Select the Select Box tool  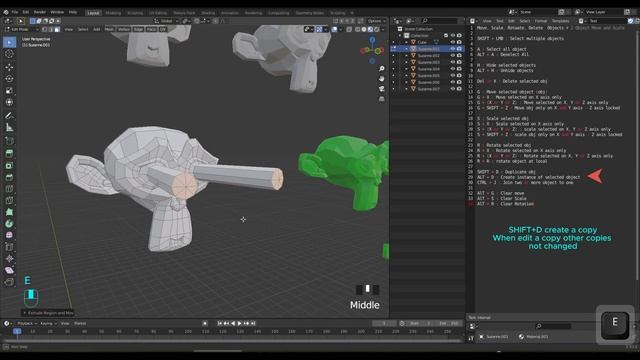pos(9,42)
